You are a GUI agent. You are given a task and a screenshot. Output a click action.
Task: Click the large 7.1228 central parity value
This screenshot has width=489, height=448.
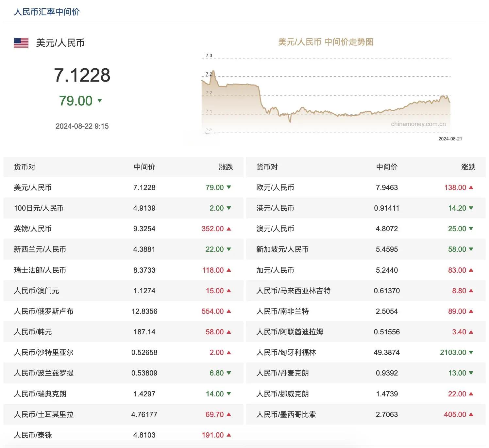click(82, 75)
